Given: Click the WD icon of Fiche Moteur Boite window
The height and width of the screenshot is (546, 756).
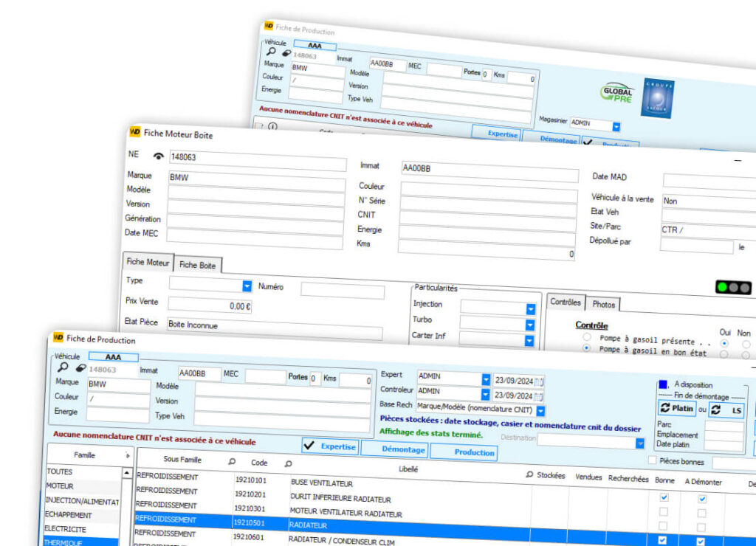Looking at the screenshot, I should pyautogui.click(x=134, y=131).
